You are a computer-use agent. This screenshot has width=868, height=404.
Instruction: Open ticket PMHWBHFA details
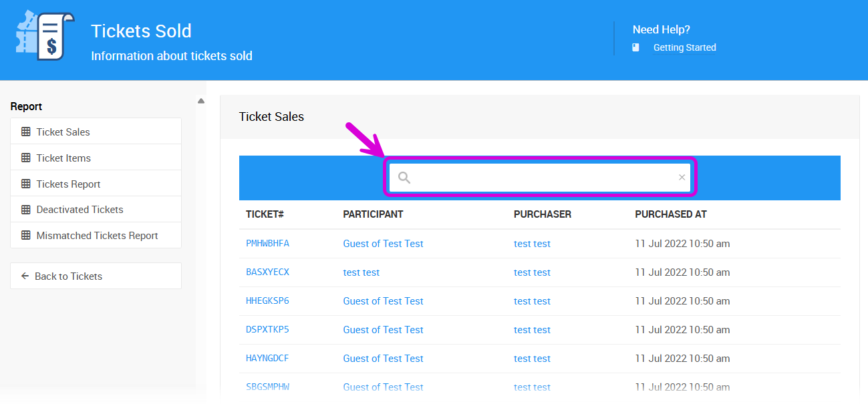(267, 244)
